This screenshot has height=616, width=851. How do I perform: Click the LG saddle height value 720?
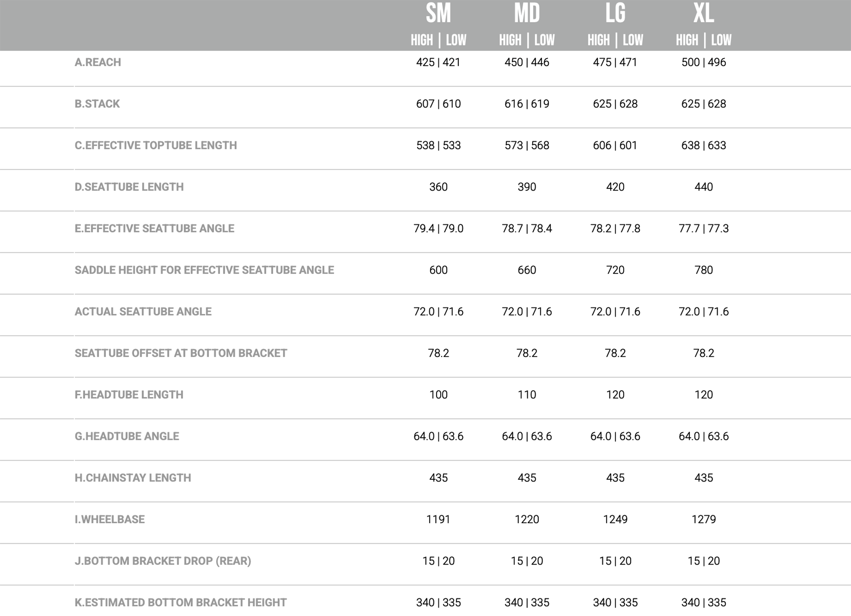click(615, 270)
